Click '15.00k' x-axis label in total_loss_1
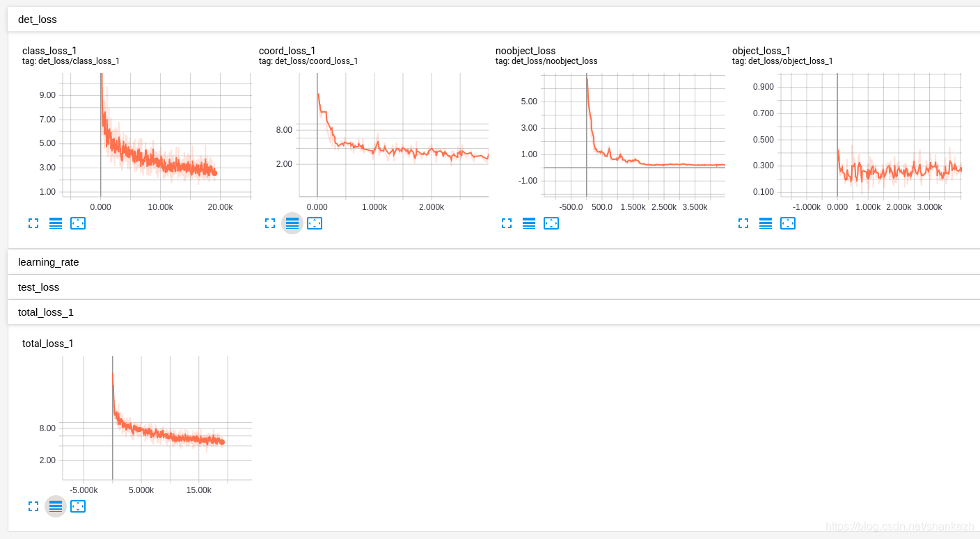The height and width of the screenshot is (539, 980). click(198, 490)
